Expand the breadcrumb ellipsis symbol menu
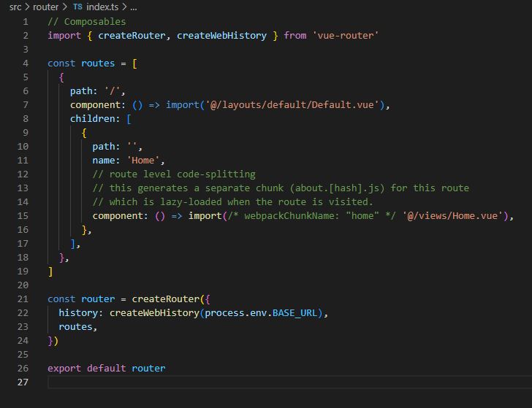The image size is (532, 408). [134, 8]
